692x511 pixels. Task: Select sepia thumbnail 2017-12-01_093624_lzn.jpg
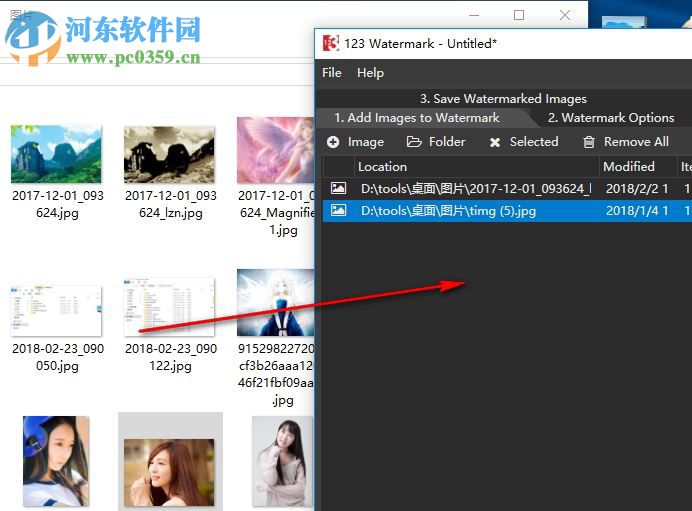coord(169,154)
